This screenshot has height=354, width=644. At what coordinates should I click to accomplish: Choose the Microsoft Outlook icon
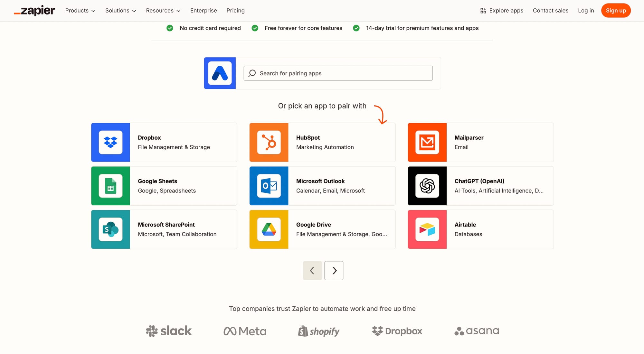[x=269, y=186]
